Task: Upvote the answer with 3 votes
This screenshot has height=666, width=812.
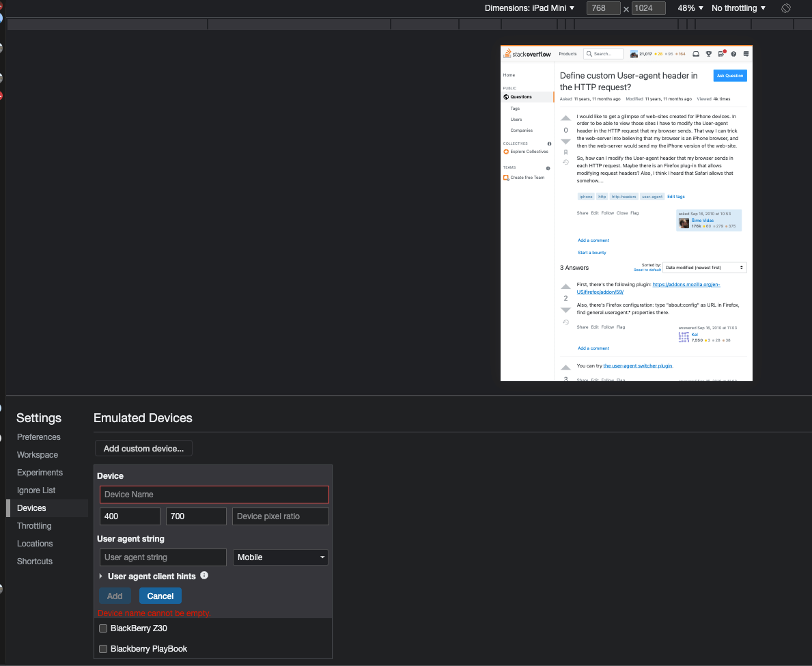Action: (565, 367)
